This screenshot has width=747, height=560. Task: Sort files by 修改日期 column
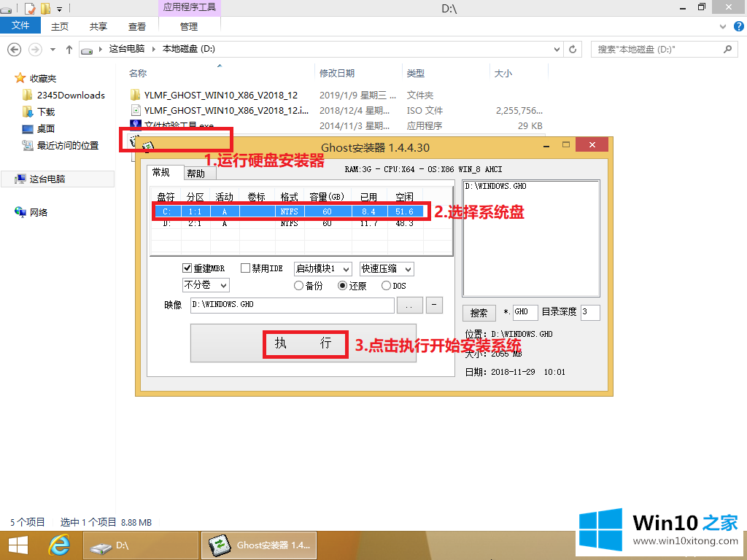(x=337, y=74)
